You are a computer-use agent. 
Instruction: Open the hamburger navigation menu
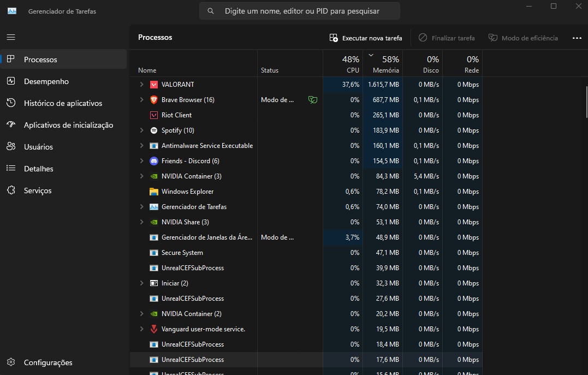(x=11, y=37)
